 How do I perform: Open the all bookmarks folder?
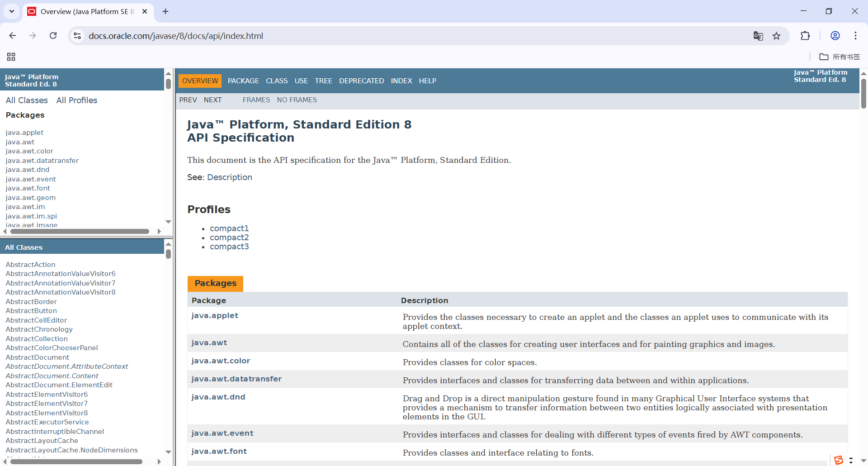(x=840, y=57)
